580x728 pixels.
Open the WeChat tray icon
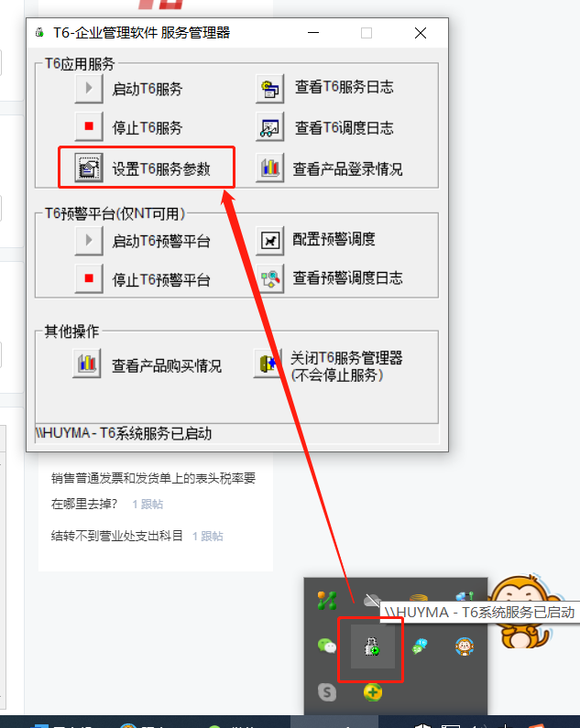(327, 646)
